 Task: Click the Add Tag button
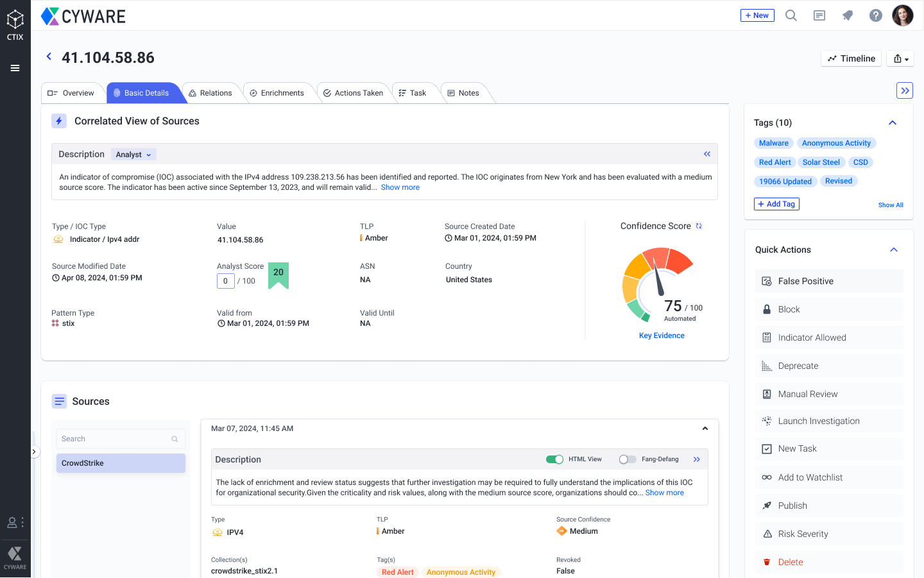pyautogui.click(x=776, y=204)
